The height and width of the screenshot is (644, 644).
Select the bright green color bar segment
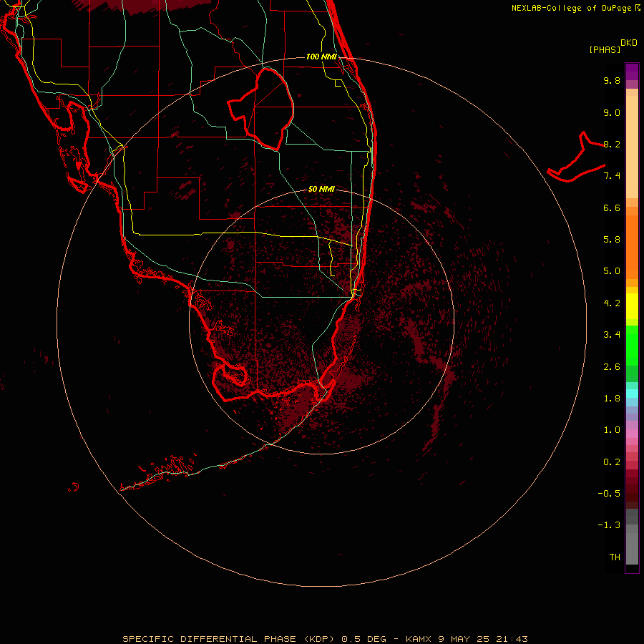click(632, 345)
